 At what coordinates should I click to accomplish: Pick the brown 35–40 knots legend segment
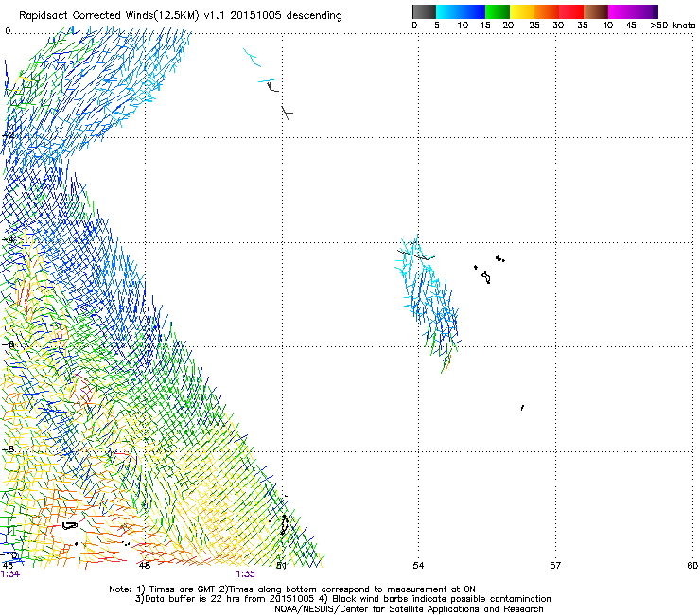[x=596, y=11]
